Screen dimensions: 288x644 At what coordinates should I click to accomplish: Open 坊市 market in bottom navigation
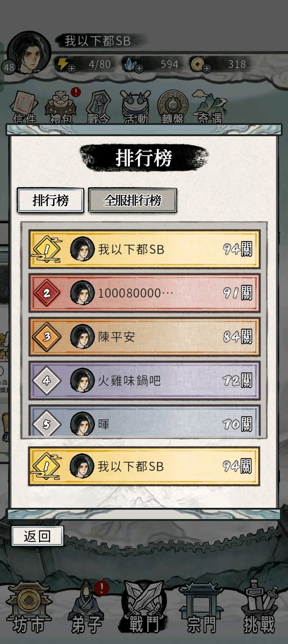pyautogui.click(x=29, y=607)
